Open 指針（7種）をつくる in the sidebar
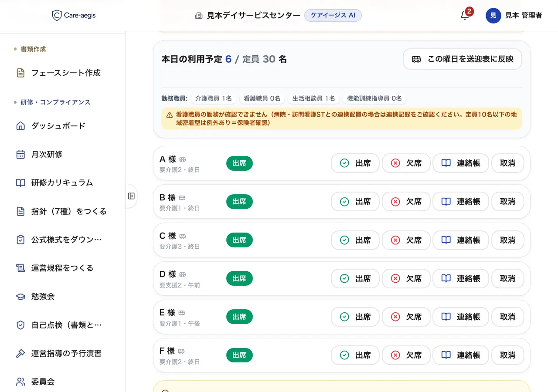This screenshot has width=558, height=392. (62, 212)
